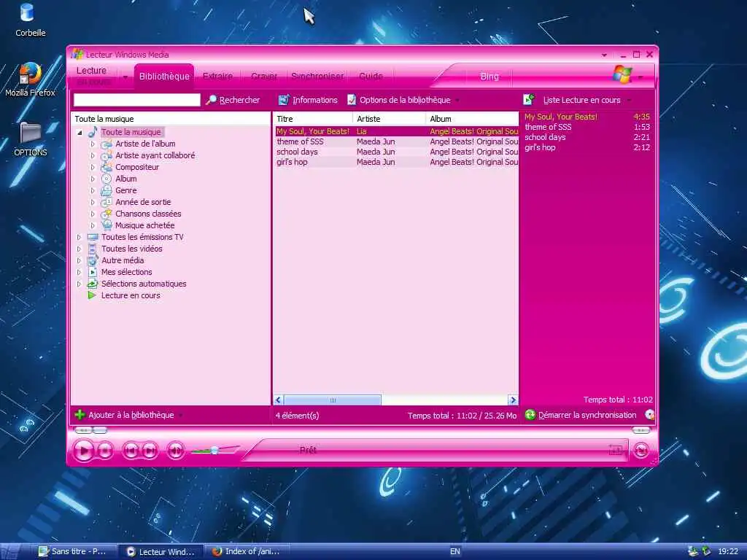The height and width of the screenshot is (560, 747).
Task: Select theme of SSS in playlist pane
Action: click(587, 127)
